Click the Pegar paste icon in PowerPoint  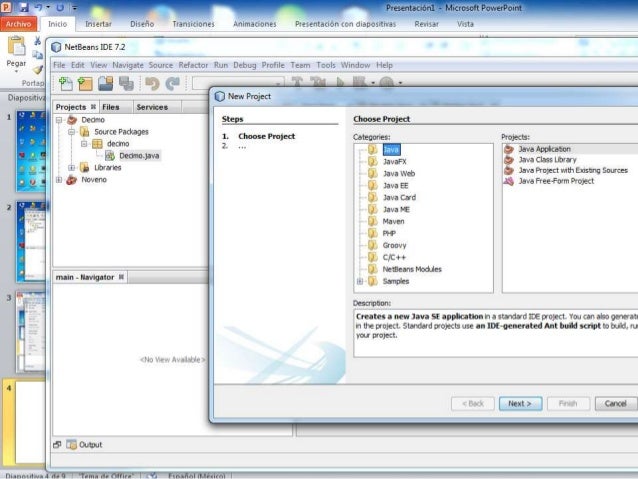tap(16, 46)
